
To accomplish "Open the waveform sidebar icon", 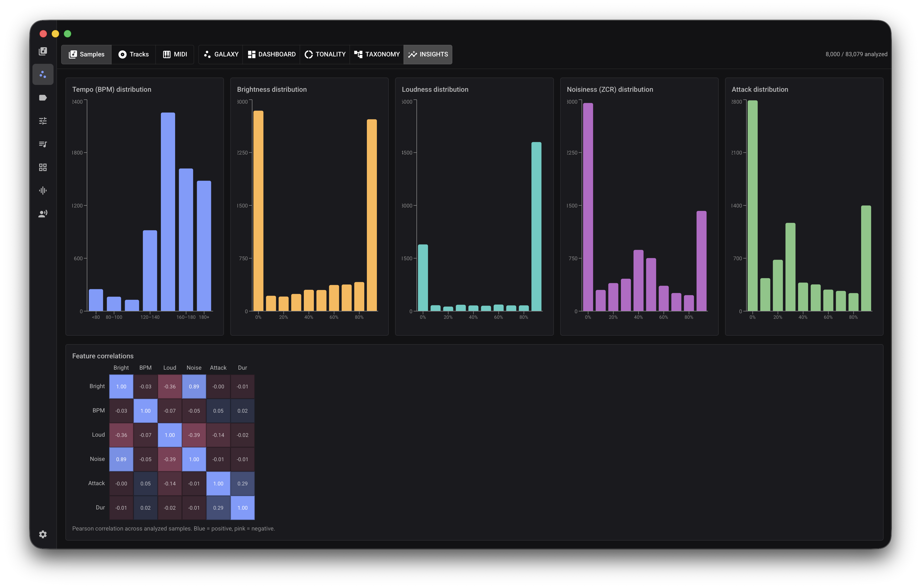I will pyautogui.click(x=43, y=190).
